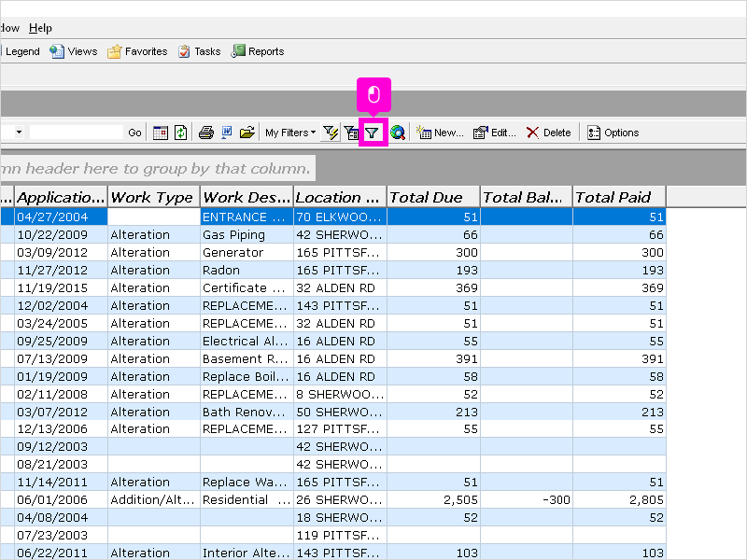The image size is (747, 560).
Task: Open the calendar date picker icon
Action: click(161, 133)
